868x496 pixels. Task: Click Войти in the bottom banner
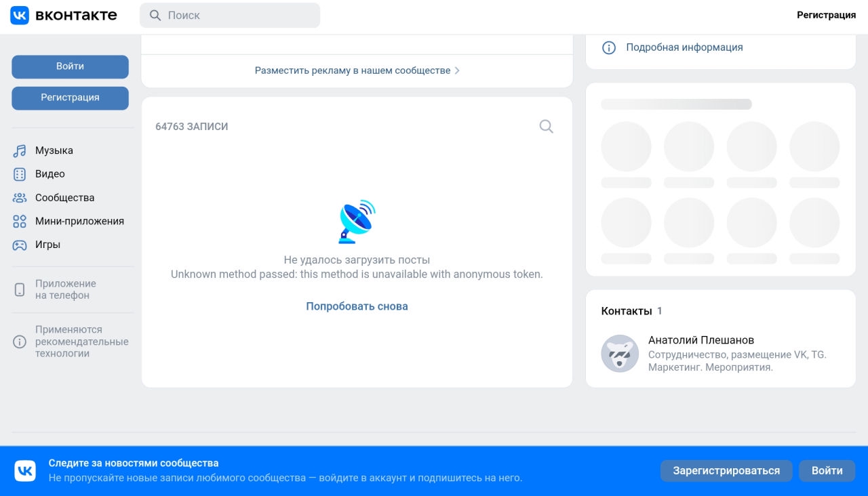827,470
